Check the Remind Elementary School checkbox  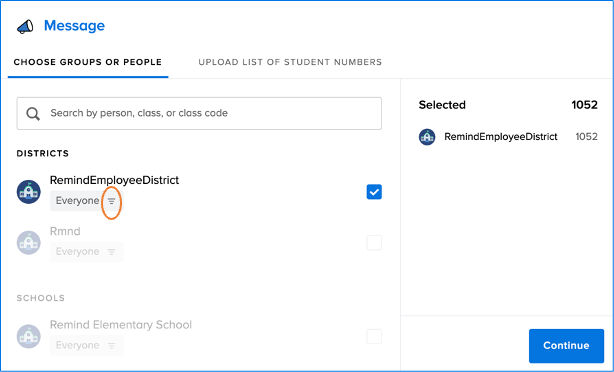coord(374,336)
